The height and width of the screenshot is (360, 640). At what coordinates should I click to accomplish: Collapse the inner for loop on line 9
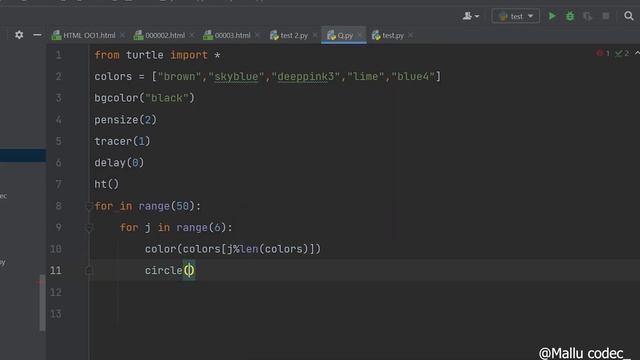(x=89, y=228)
